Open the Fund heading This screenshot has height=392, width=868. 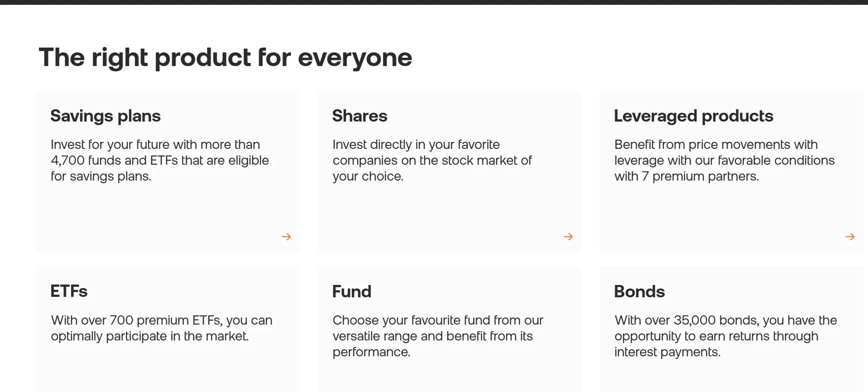[352, 292]
